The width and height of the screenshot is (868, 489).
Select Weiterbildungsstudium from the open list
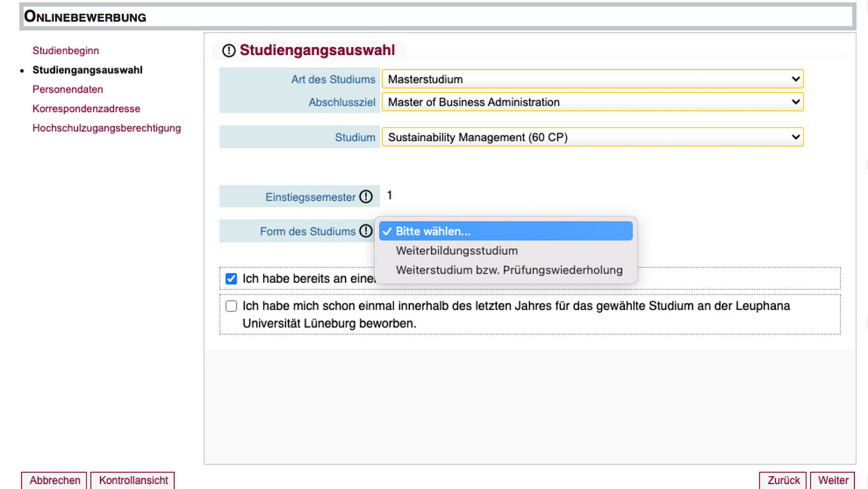[x=456, y=251]
